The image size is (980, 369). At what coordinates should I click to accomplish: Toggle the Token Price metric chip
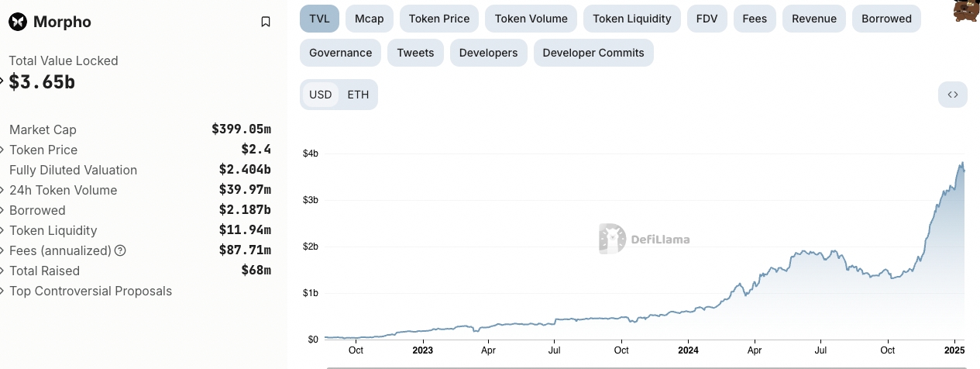pos(439,19)
